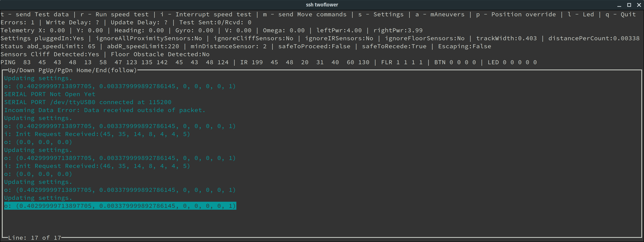Viewport: 644px width, 242px height.
Task: Click 'SERIAL PORT /dev/ttyUSB0 connected' log line
Action: click(x=88, y=102)
